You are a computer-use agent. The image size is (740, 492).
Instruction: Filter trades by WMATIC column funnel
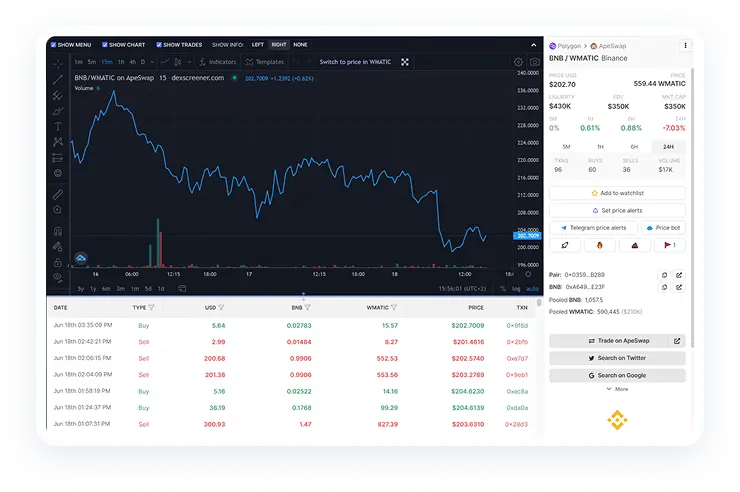pyautogui.click(x=394, y=308)
